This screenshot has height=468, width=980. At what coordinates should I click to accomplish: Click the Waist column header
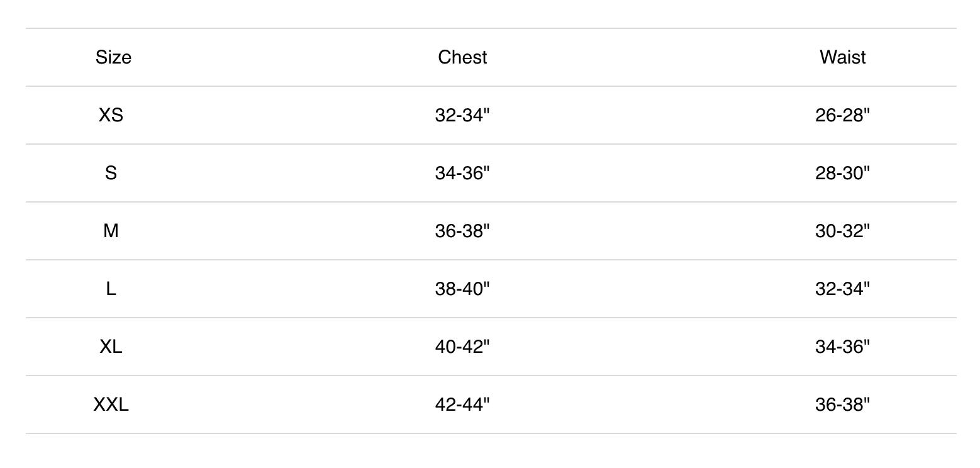click(x=842, y=57)
